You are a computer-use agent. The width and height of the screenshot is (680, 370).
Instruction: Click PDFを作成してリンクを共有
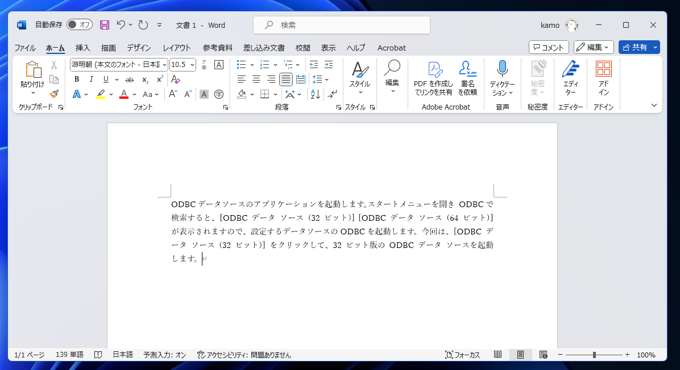(433, 79)
